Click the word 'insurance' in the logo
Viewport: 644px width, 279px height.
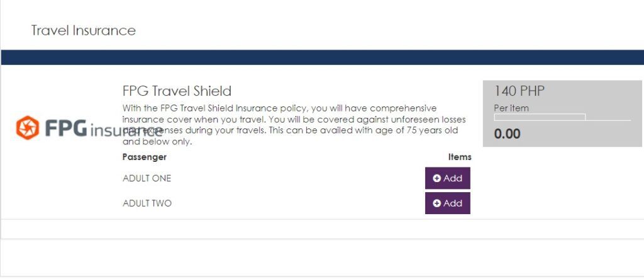click(x=126, y=130)
